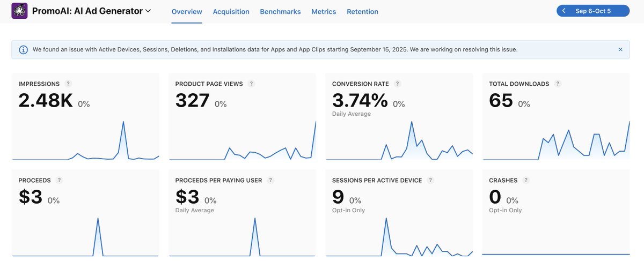Click help icon next to Crashes

tap(526, 180)
